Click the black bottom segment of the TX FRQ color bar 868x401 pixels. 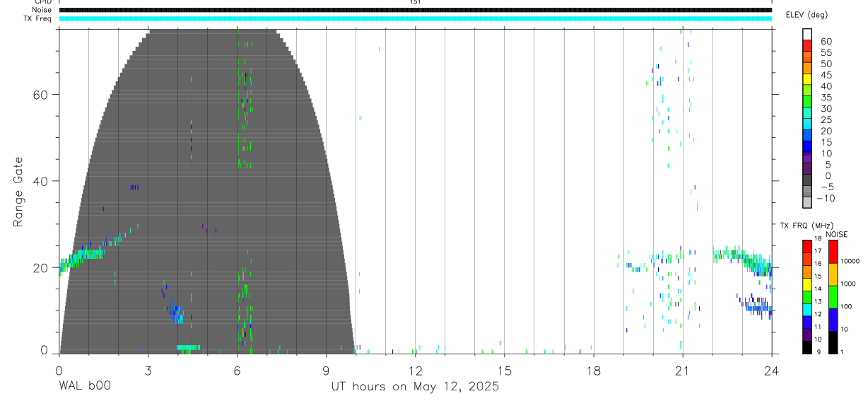click(807, 347)
